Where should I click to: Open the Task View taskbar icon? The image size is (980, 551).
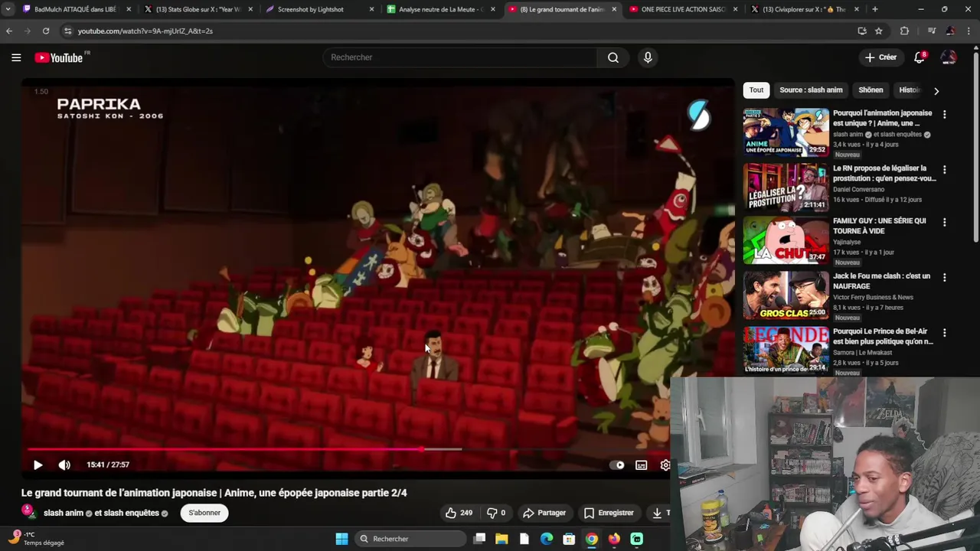479,539
